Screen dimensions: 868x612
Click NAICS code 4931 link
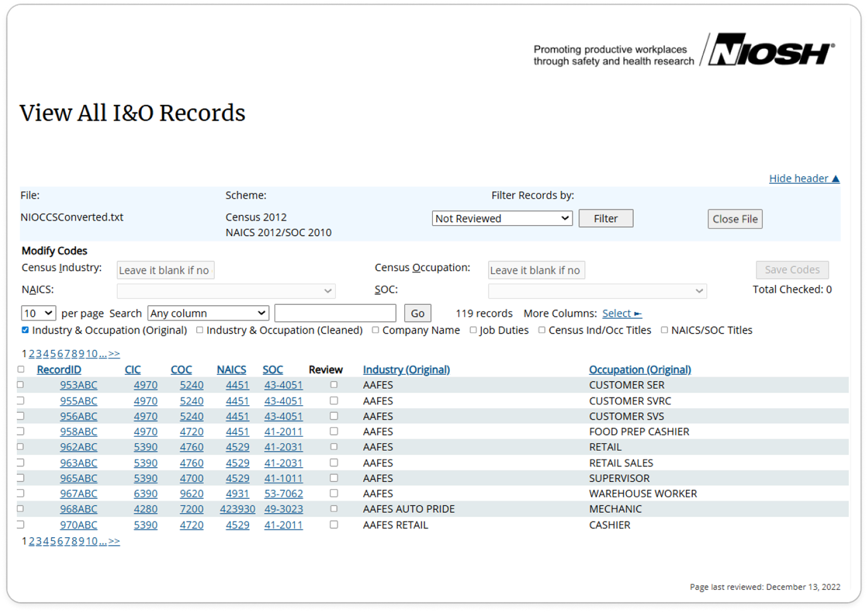pos(237,493)
